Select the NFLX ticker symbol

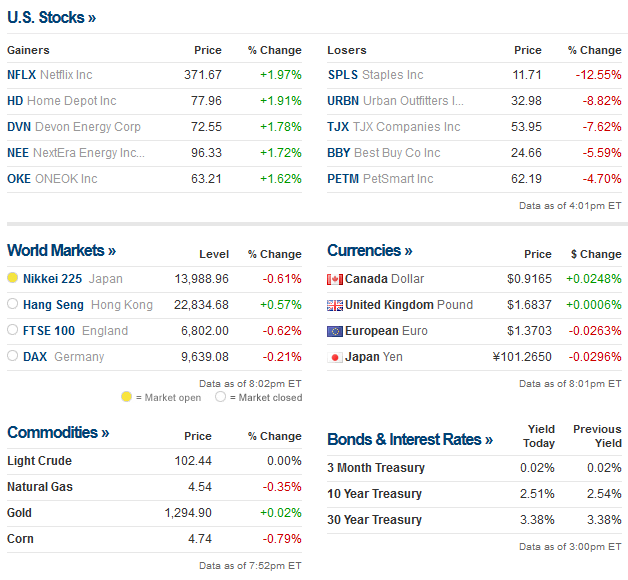point(21,75)
